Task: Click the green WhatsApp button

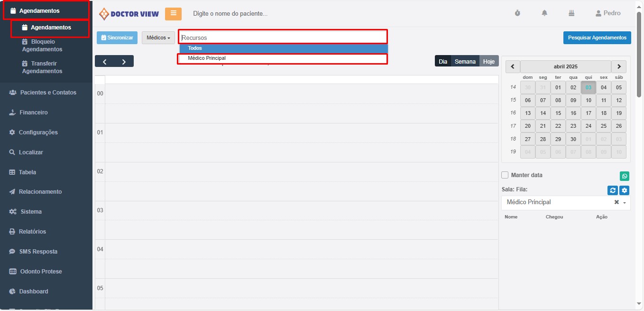Action: pos(625,176)
